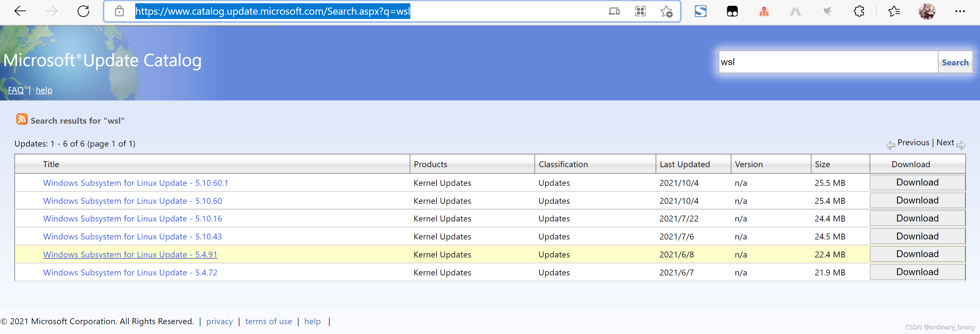View site info lock icon
Image resolution: width=980 pixels, height=334 pixels.
[120, 11]
